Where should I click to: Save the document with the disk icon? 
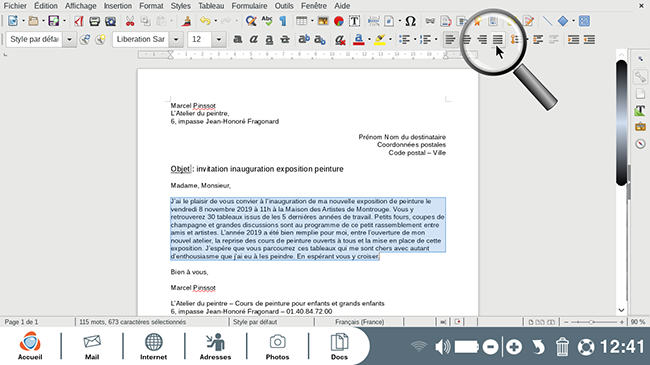pyautogui.click(x=53, y=21)
